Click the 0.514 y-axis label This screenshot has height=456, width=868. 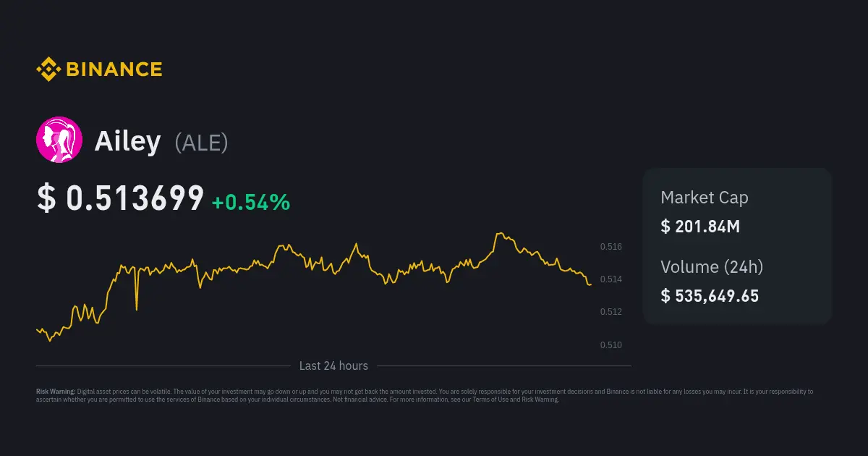coord(610,279)
